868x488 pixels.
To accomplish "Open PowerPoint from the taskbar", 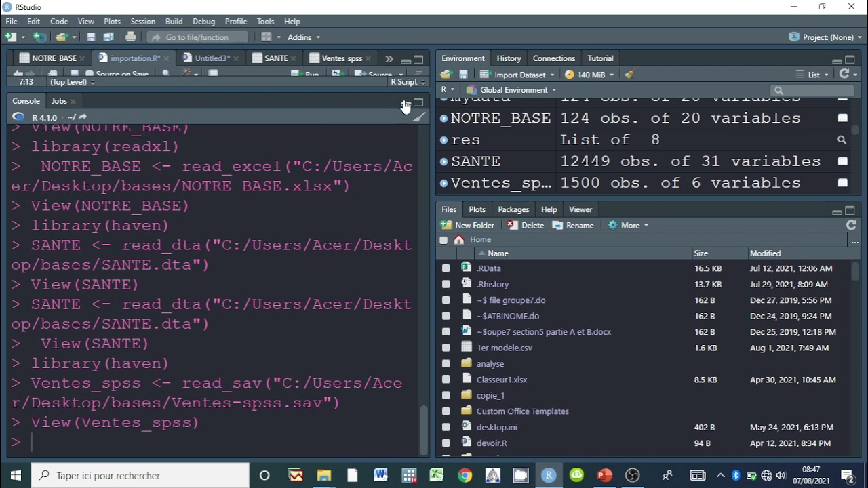I will coord(604,475).
